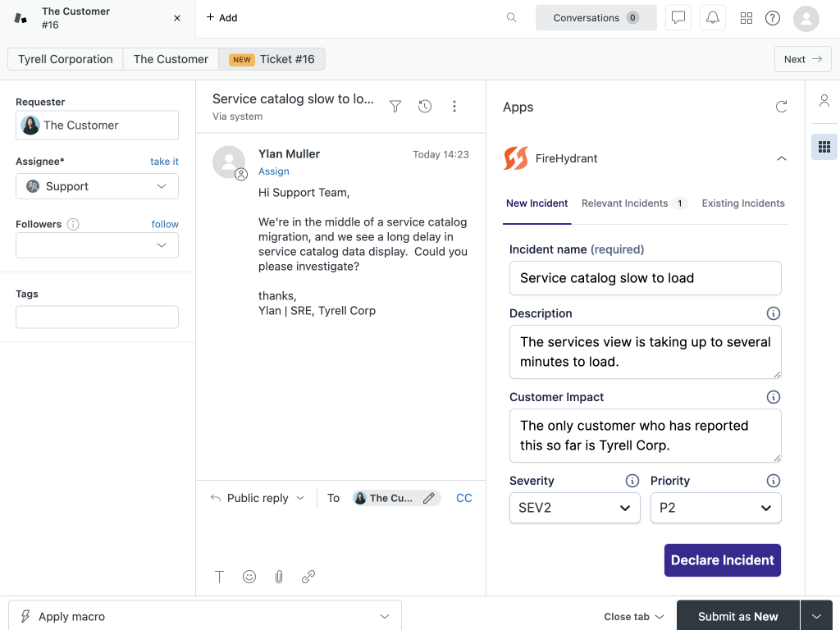Open the notifications bell
This screenshot has width=840, height=630.
(712, 17)
